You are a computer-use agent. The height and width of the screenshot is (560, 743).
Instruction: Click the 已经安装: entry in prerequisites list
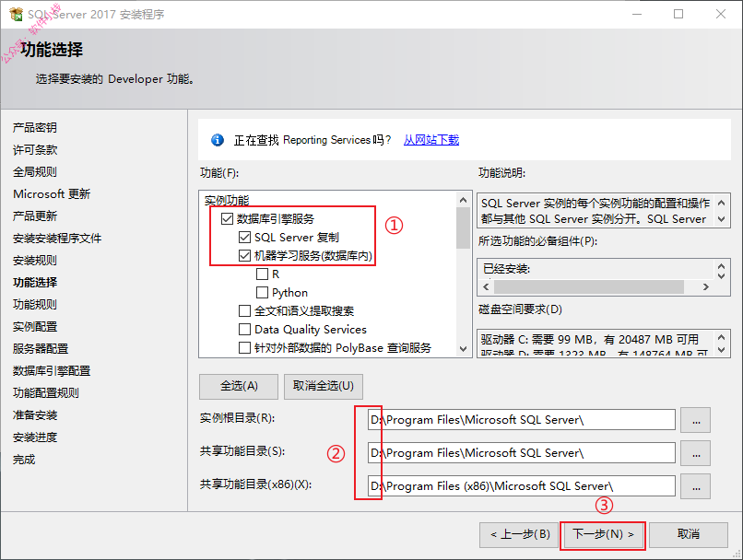coord(506,269)
